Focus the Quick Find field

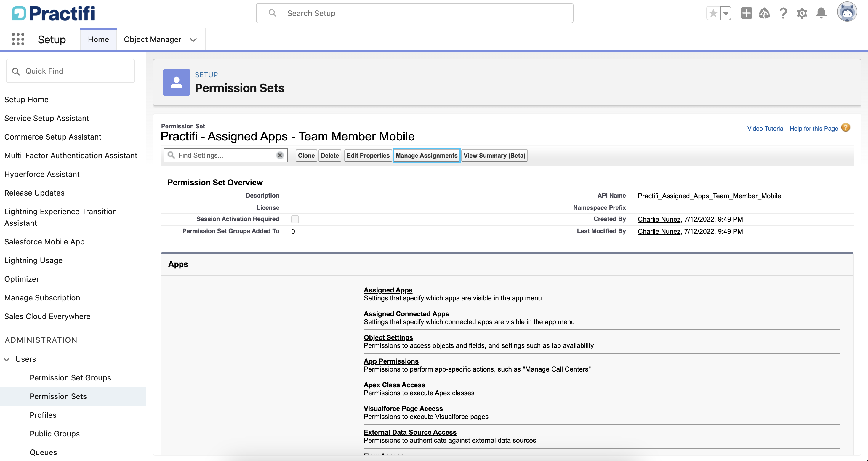(71, 71)
